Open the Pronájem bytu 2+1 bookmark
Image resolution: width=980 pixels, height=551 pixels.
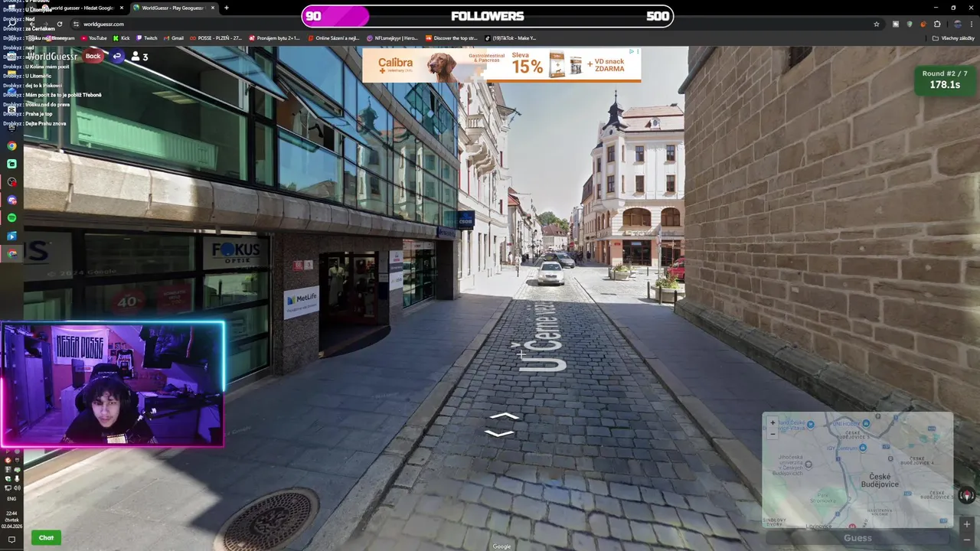point(274,37)
